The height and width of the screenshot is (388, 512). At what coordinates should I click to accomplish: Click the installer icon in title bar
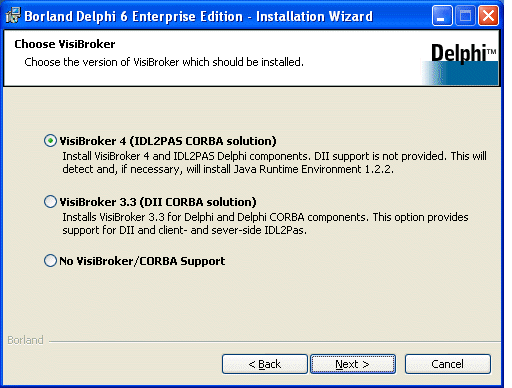[x=13, y=16]
